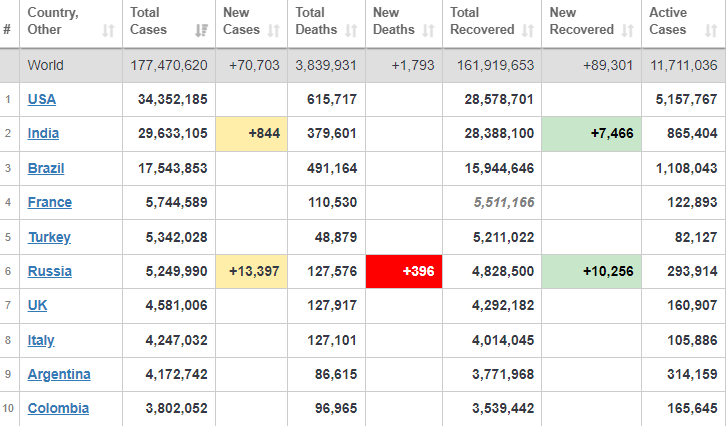This screenshot has height=426, width=726.
Task: Click India's yellow +844 new cases cell
Action: (251, 134)
